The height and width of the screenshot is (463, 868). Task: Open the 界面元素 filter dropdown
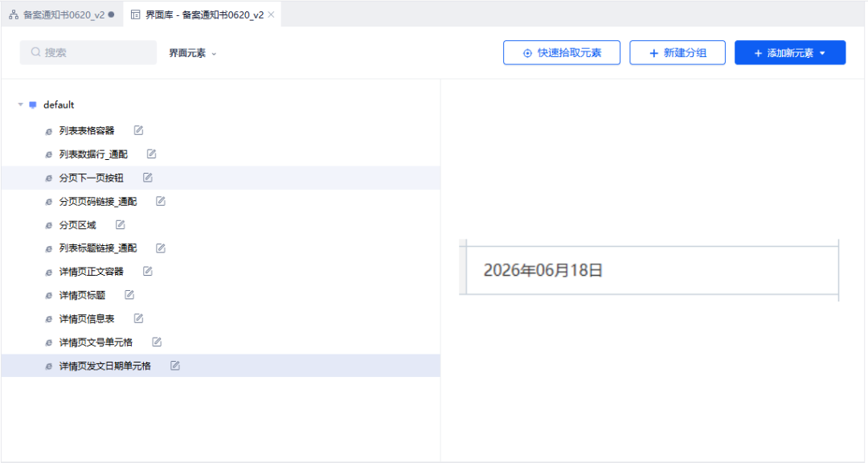point(192,53)
